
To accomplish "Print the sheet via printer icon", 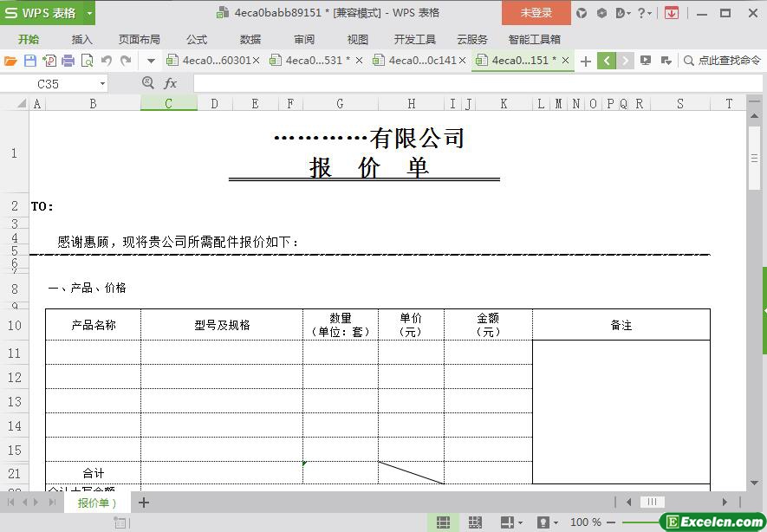I will (68, 61).
